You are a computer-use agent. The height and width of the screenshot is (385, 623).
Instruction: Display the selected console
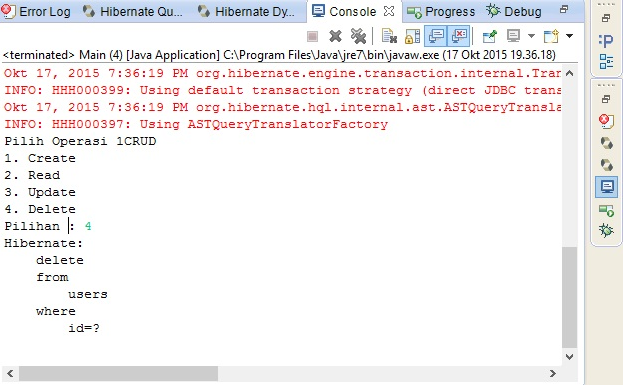click(513, 37)
